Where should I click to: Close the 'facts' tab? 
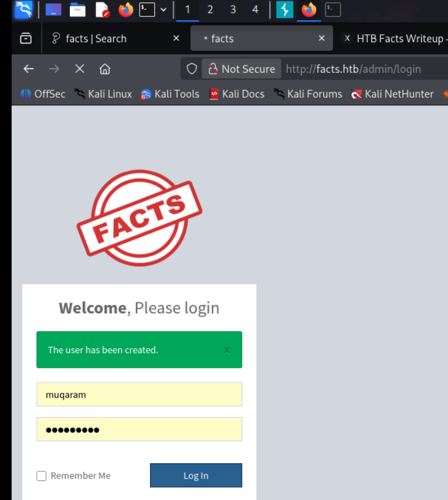pyautogui.click(x=322, y=39)
